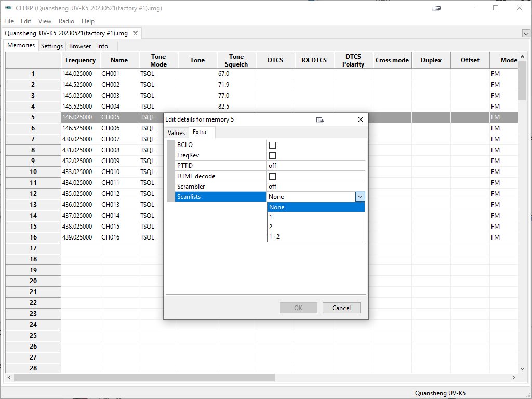Select memory row header 28
The width and height of the screenshot is (532, 399).
click(33, 368)
